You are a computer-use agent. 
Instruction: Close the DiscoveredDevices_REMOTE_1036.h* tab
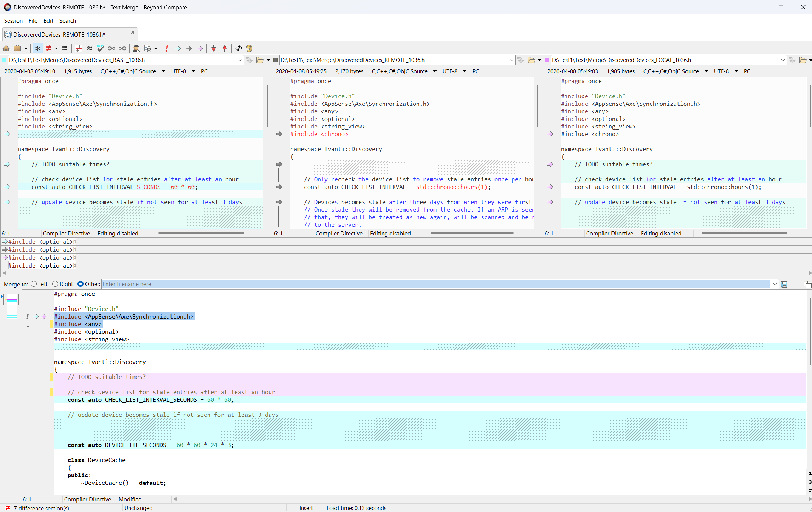pos(133,32)
